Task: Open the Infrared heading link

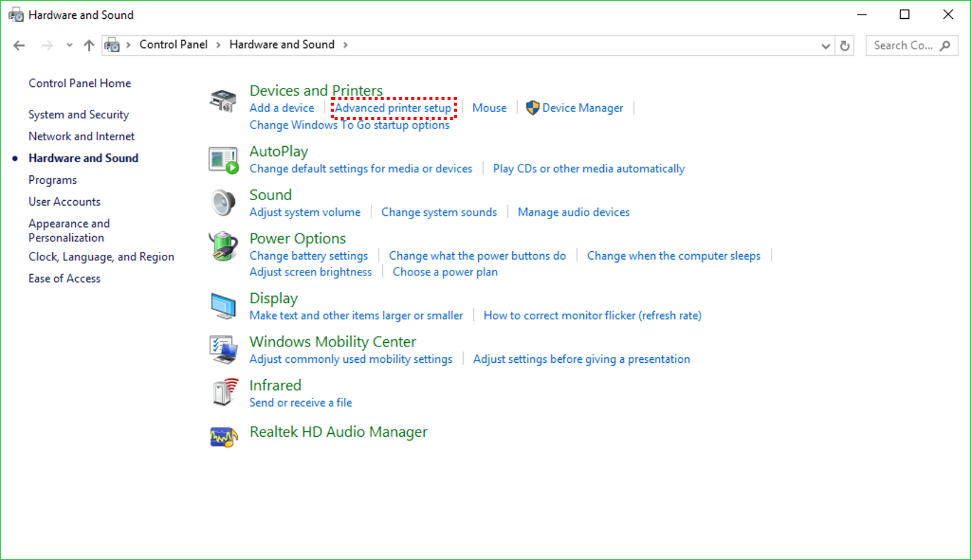Action: coord(275,385)
